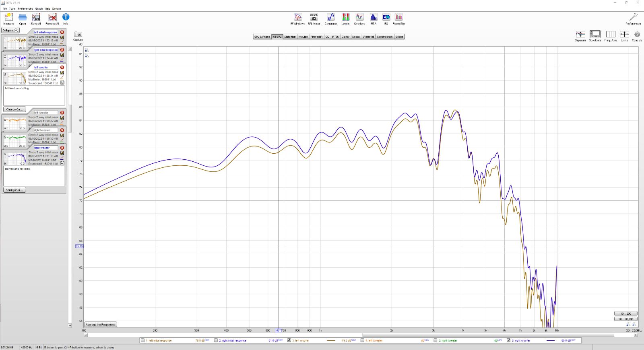Click the left woofer trace color line in legend
Image resolution: width=644 pixels, height=350 pixels.
coord(331,340)
